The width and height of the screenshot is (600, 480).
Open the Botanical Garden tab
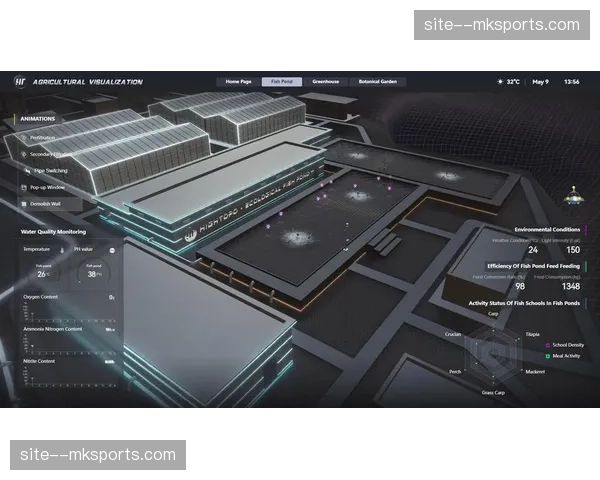click(x=377, y=81)
